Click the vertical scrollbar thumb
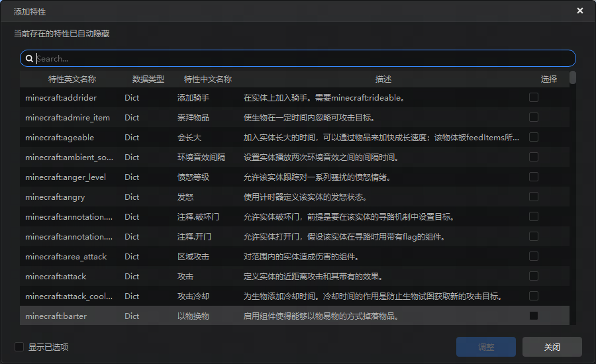This screenshot has height=364, width=596. 573,77
